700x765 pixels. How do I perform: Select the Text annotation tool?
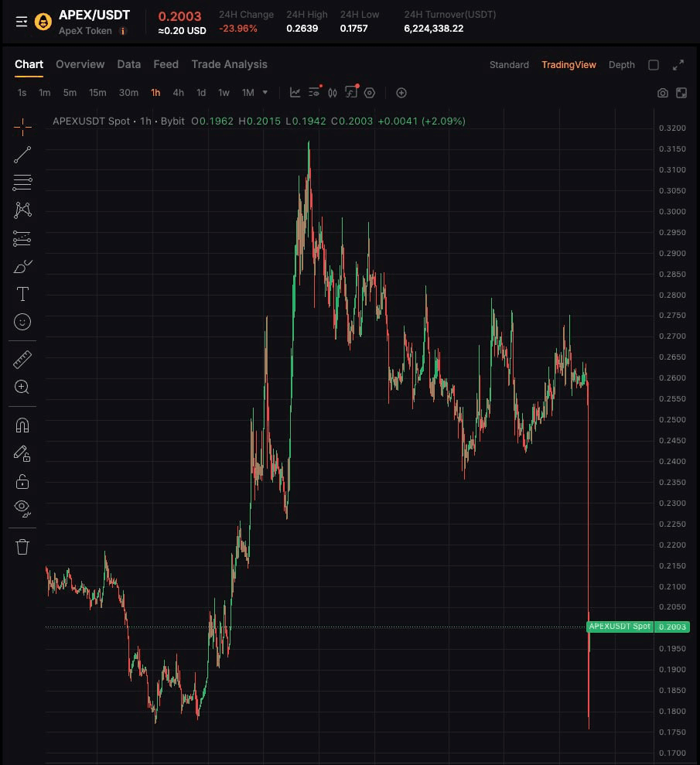(22, 294)
